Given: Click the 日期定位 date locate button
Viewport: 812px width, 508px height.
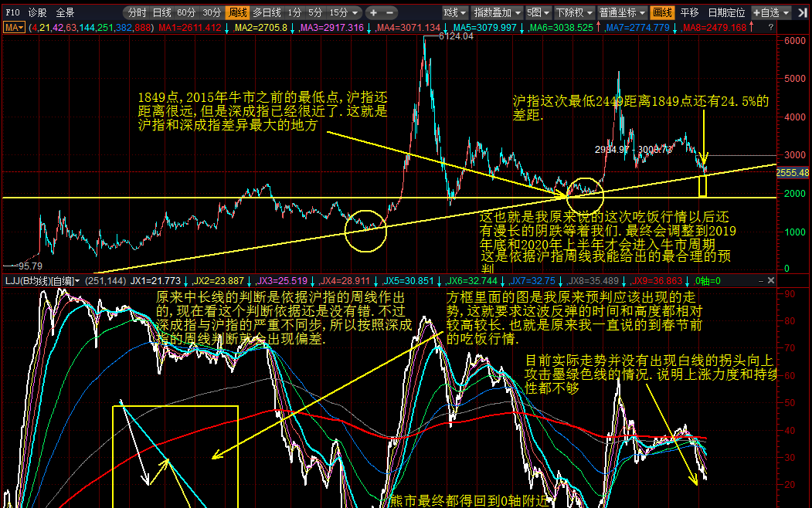Looking at the screenshot, I should click(x=726, y=12).
